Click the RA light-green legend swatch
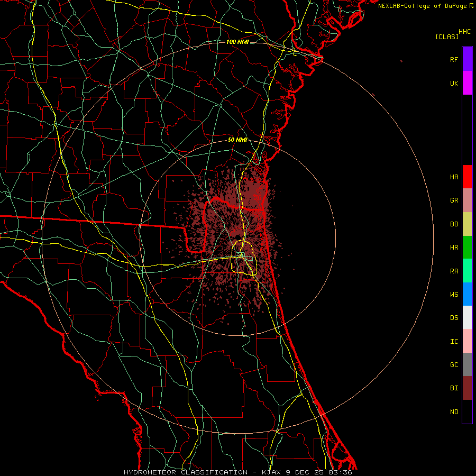476x476 pixels. click(467, 271)
